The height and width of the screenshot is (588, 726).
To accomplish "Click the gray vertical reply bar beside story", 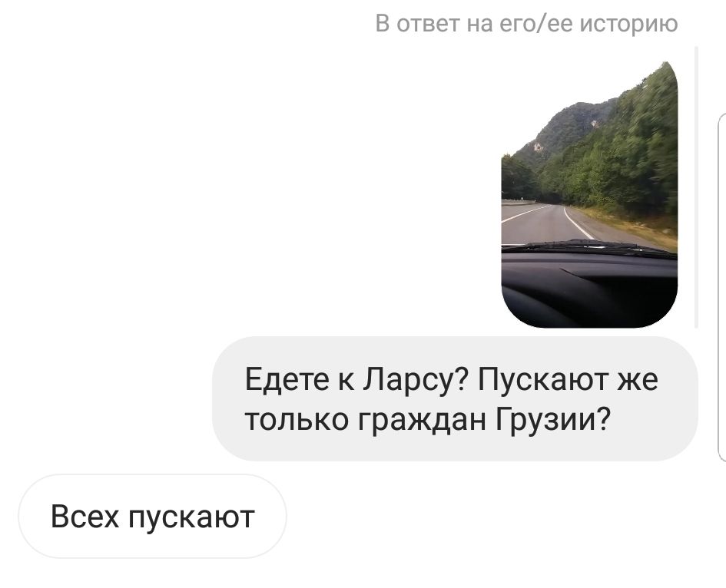I will point(696,187).
